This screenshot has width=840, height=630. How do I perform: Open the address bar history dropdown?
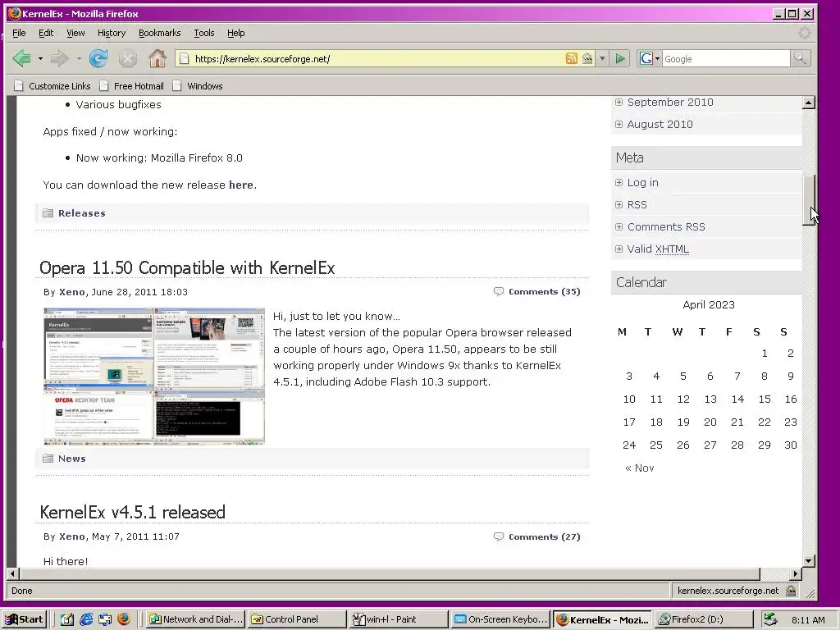602,58
